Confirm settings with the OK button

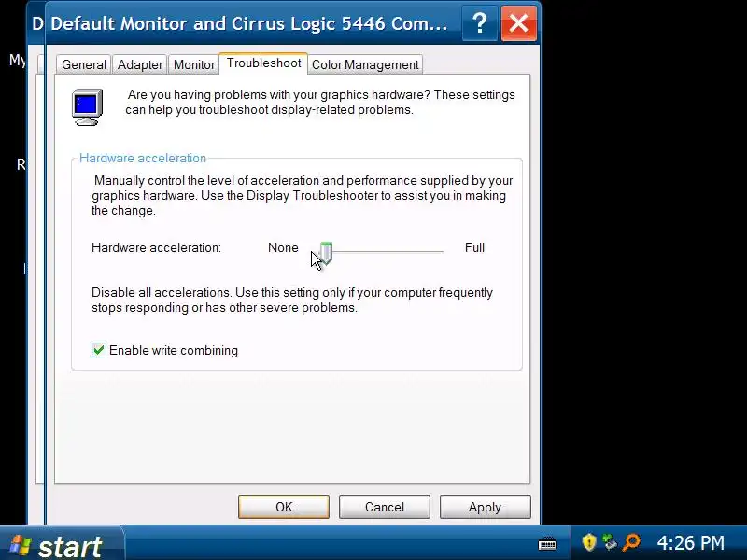coord(284,507)
